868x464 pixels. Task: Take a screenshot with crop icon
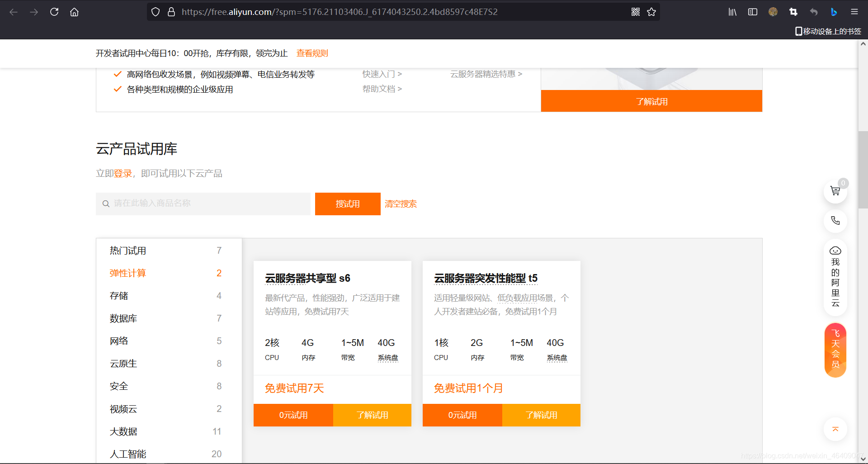click(x=793, y=12)
